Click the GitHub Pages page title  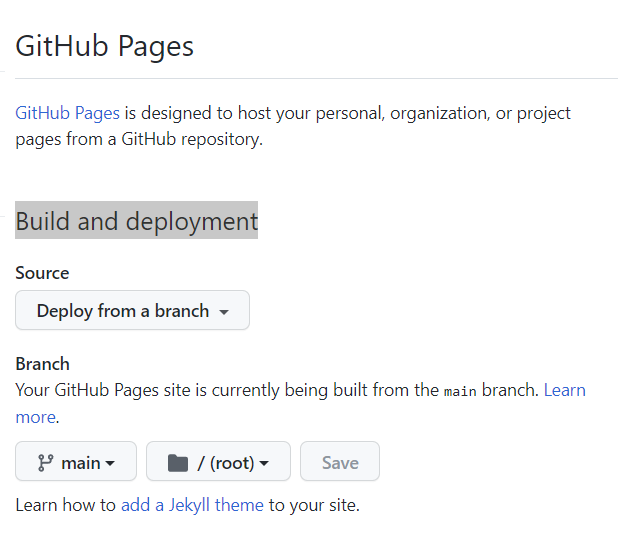tap(104, 47)
